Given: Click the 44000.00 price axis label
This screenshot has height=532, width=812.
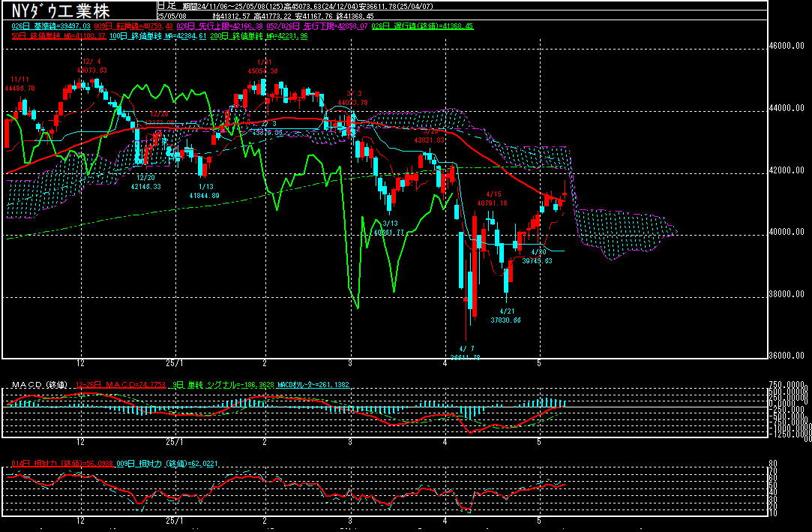Looking at the screenshot, I should point(787,108).
